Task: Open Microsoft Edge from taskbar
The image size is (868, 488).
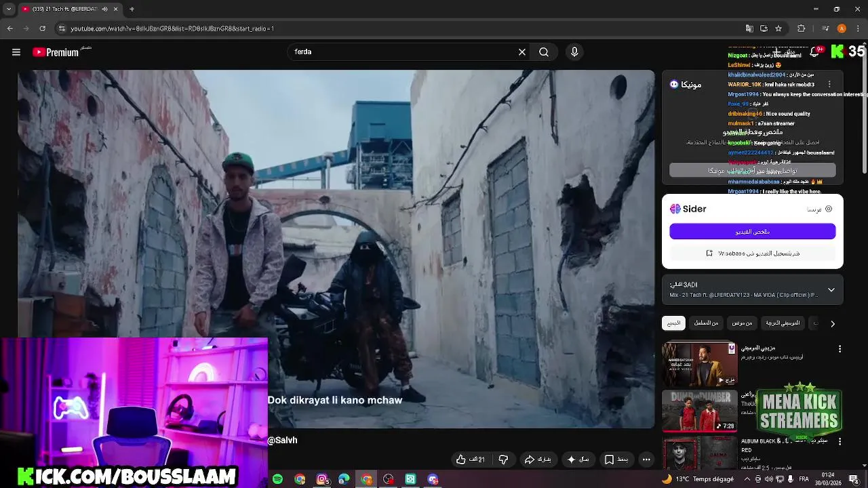Action: tap(344, 479)
